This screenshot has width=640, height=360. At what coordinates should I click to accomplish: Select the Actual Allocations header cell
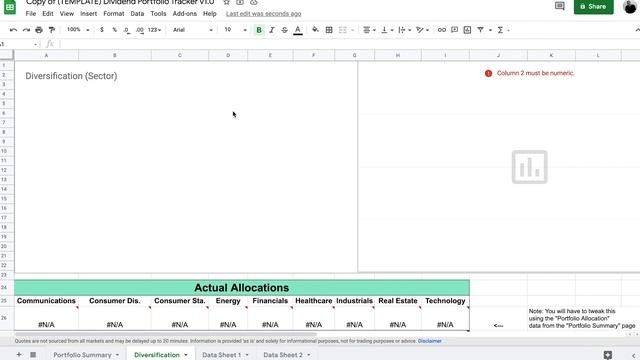pos(242,288)
